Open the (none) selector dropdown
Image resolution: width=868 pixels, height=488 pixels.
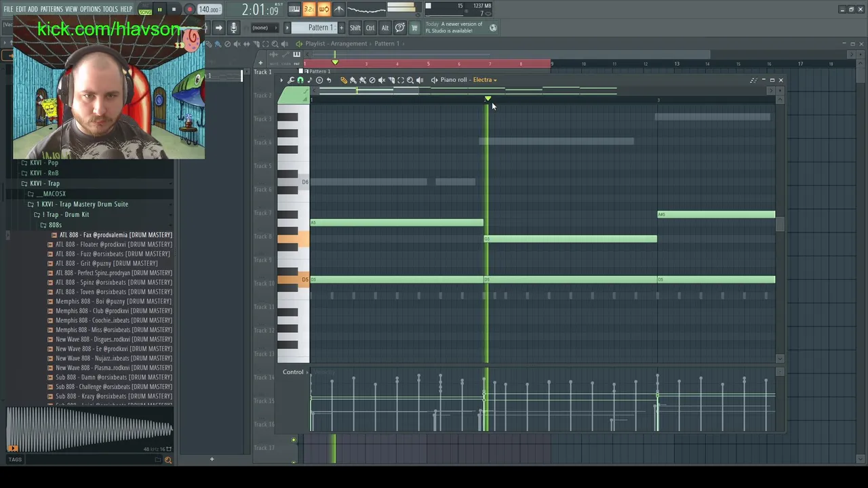[x=265, y=28]
